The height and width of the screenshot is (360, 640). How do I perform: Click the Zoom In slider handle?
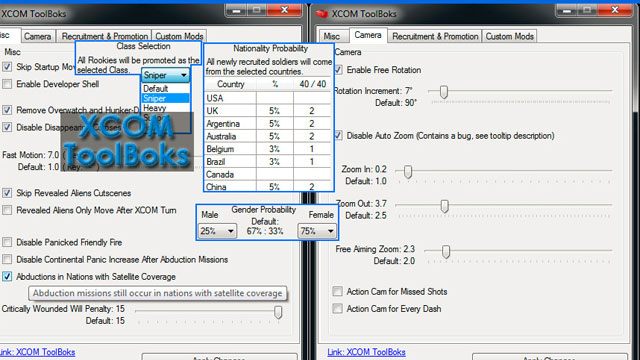tap(408, 171)
